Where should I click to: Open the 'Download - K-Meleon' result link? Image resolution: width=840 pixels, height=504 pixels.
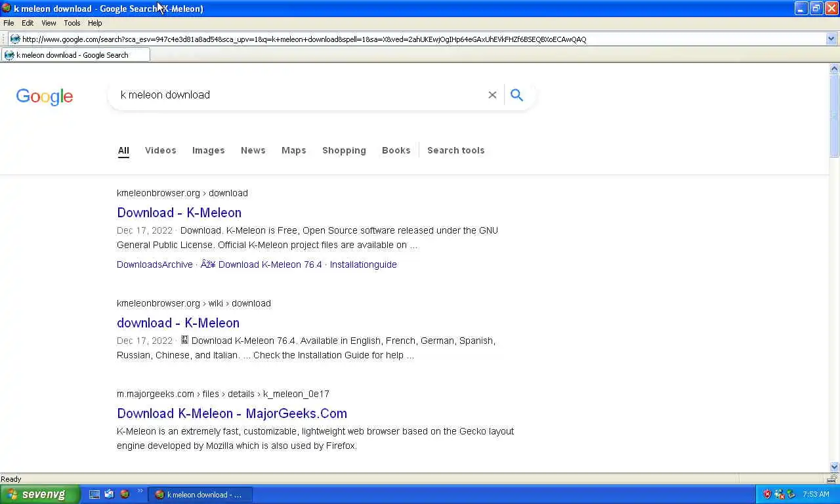coord(179,213)
